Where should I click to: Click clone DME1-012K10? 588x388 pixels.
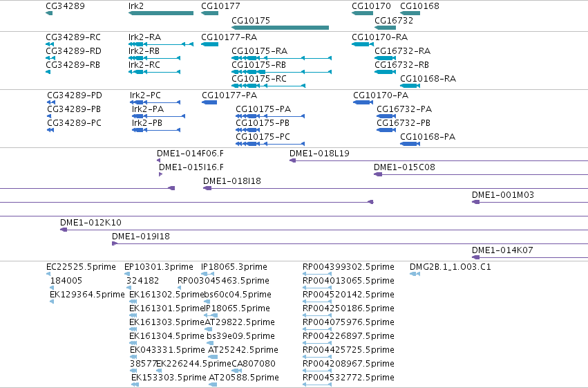click(91, 223)
